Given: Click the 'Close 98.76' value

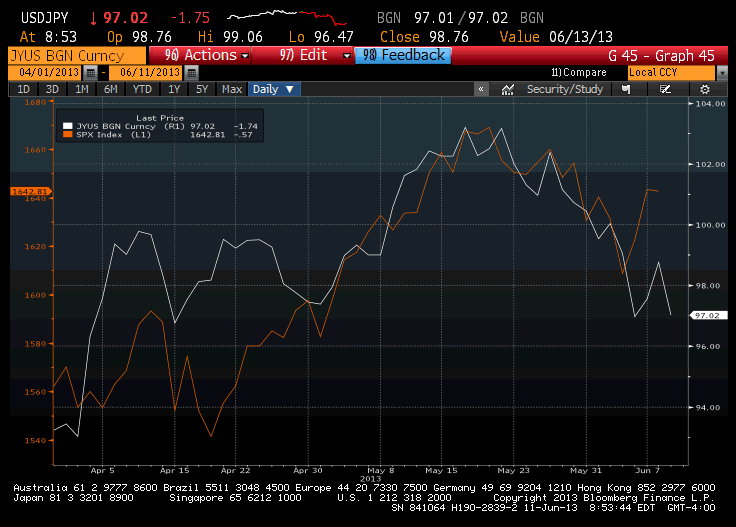Looking at the screenshot, I should [424, 37].
